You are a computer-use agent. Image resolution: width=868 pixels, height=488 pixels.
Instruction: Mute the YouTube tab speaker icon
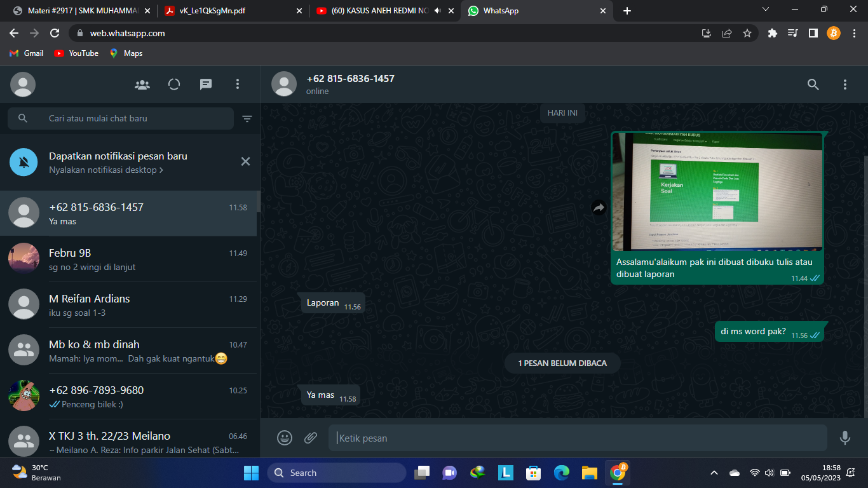(x=437, y=11)
